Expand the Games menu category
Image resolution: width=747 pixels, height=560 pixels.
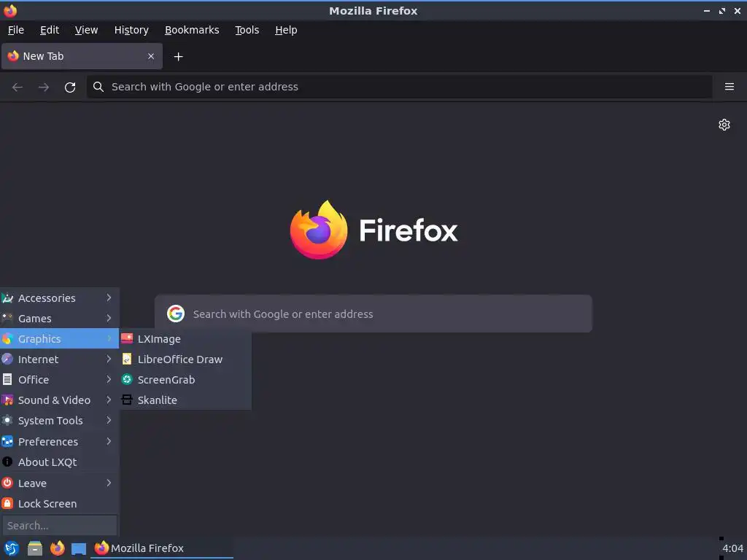59,318
